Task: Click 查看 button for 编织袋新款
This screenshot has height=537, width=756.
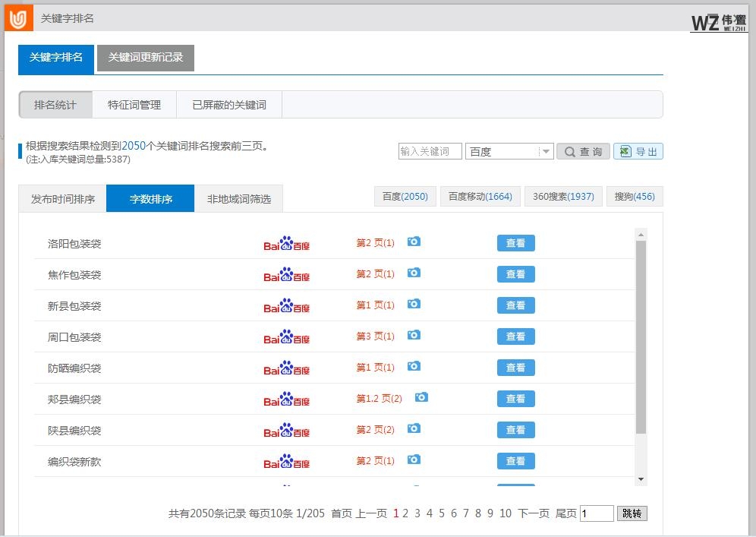Action: tap(515, 461)
